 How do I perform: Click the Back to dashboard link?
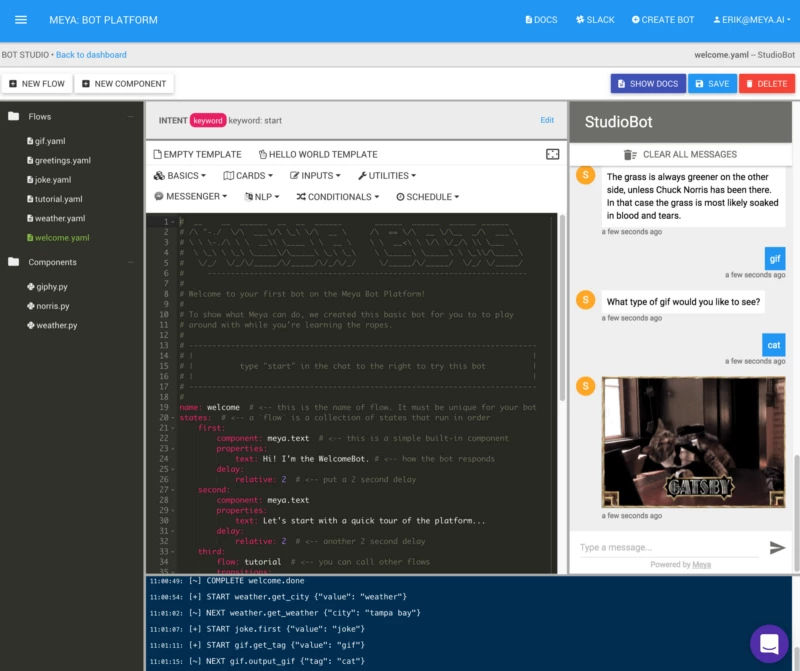(91, 55)
